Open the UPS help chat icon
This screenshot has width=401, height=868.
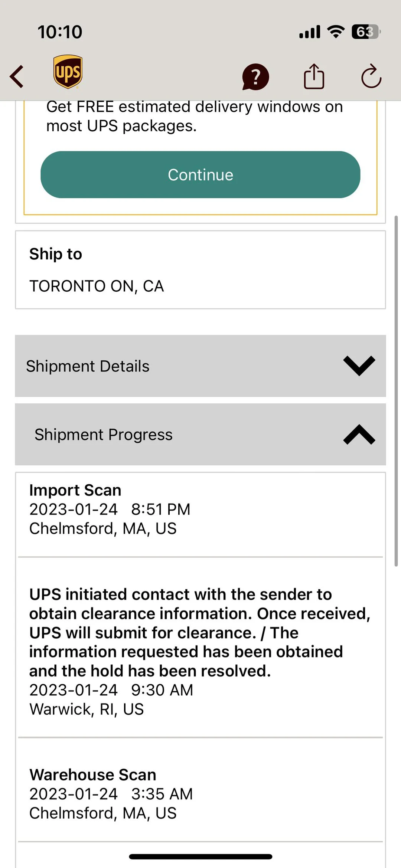click(x=255, y=76)
